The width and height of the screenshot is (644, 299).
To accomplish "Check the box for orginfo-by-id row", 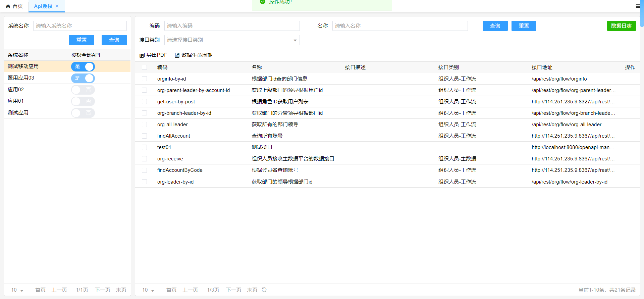I will pos(144,79).
